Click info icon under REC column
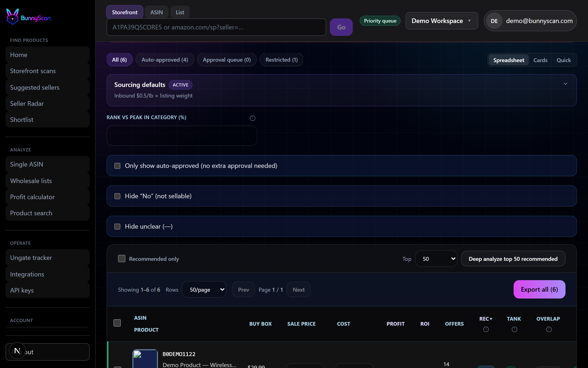 (486, 329)
